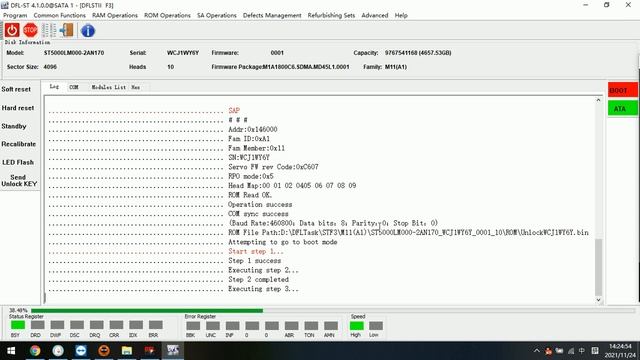Switch to the Log tab

[x=54, y=87]
